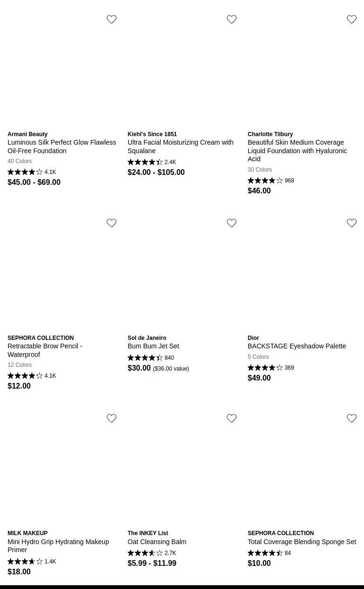
Task: Save Charlotte Tilbury foundation to Loves
Action: pos(352,19)
